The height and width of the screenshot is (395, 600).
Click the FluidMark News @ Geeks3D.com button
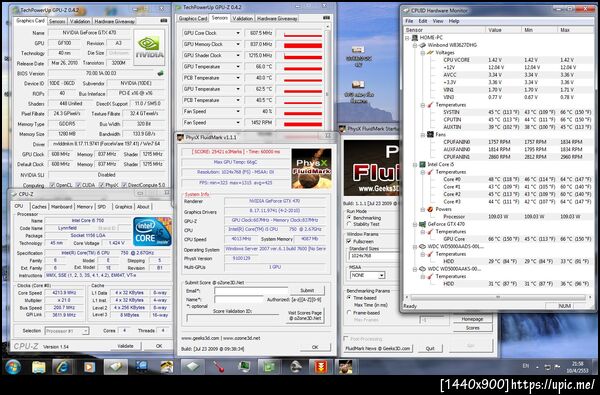[x=378, y=349]
